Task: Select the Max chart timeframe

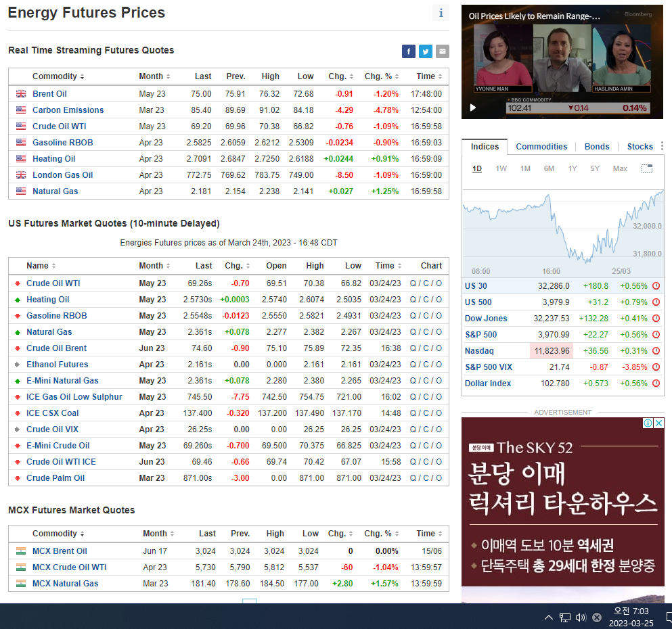Action: (x=620, y=168)
